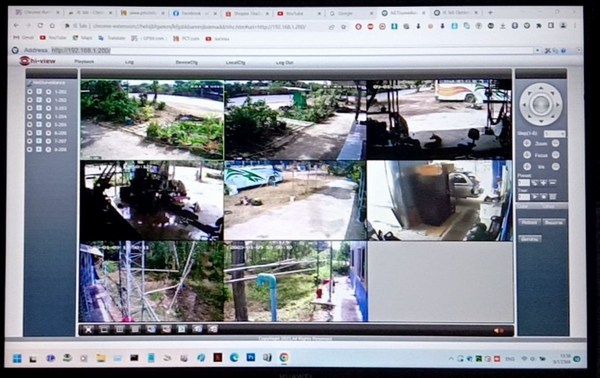Open Maps bookmark in bookmarks bar

coord(83,38)
